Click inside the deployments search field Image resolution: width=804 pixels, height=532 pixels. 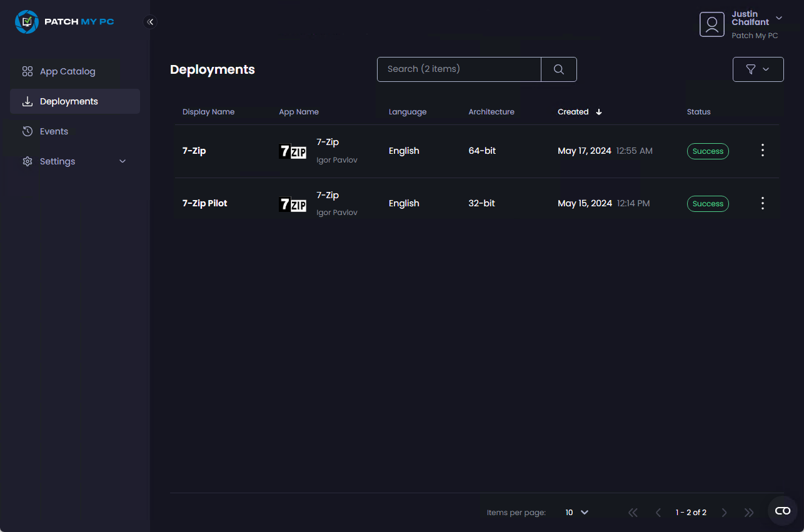[458, 69]
